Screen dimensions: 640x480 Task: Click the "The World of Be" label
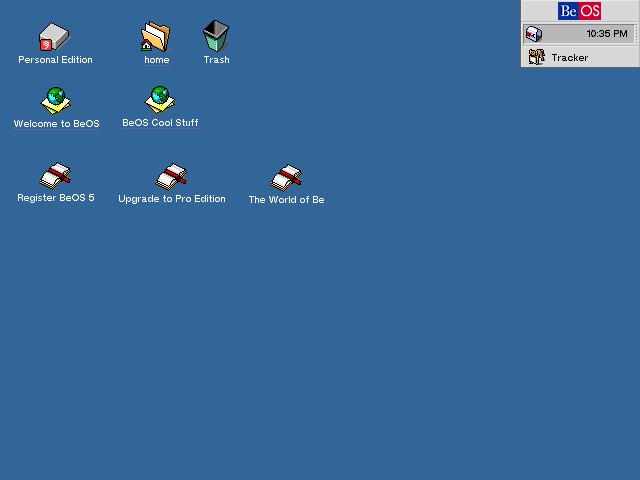(287, 200)
